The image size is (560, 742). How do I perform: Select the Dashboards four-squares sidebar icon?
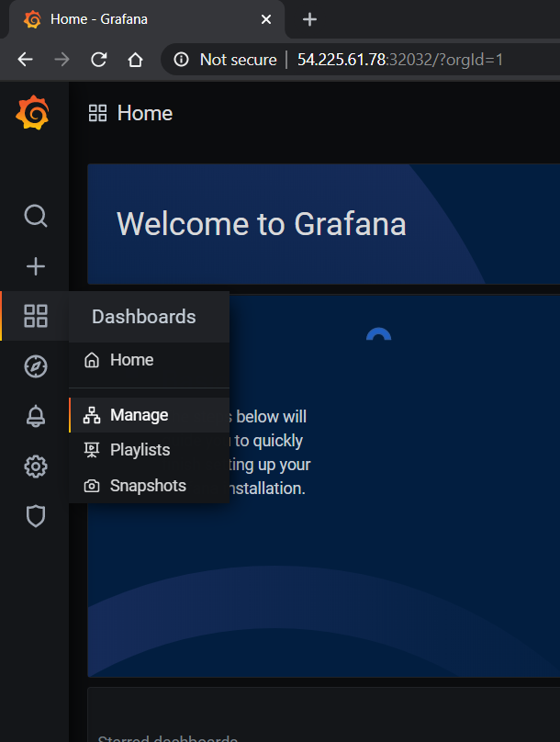tap(35, 317)
